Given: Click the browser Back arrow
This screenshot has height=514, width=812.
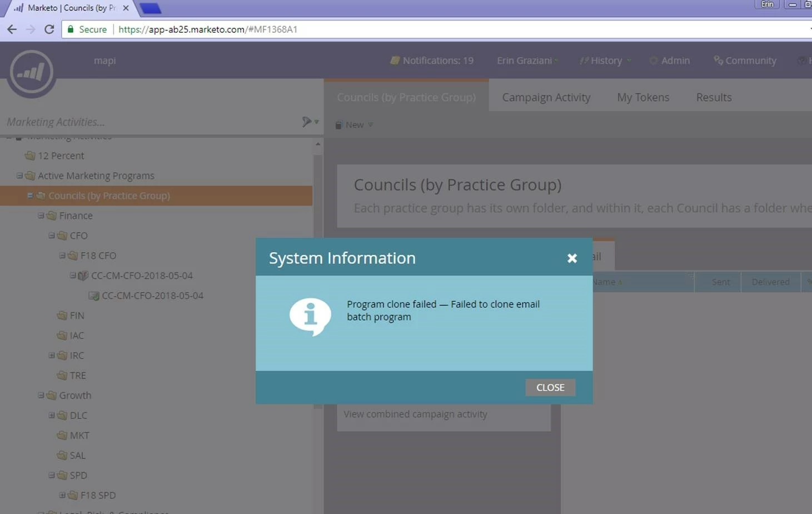Looking at the screenshot, I should [x=12, y=29].
